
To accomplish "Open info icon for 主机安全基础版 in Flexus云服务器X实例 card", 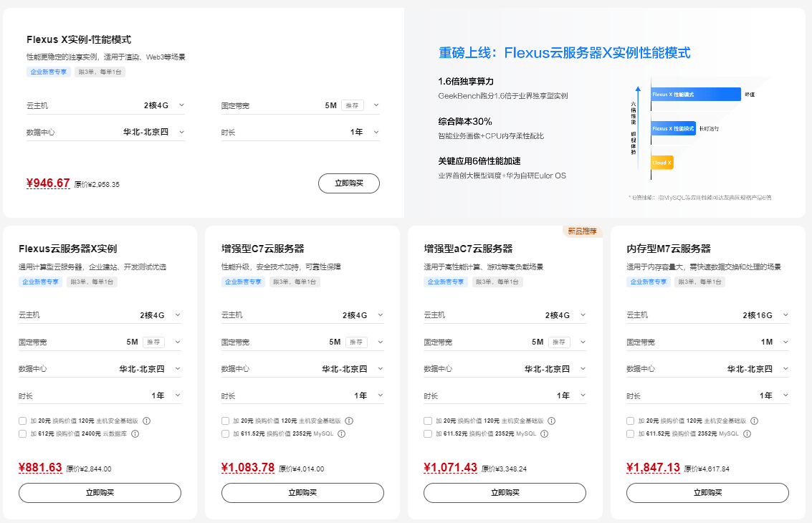I will click(146, 421).
